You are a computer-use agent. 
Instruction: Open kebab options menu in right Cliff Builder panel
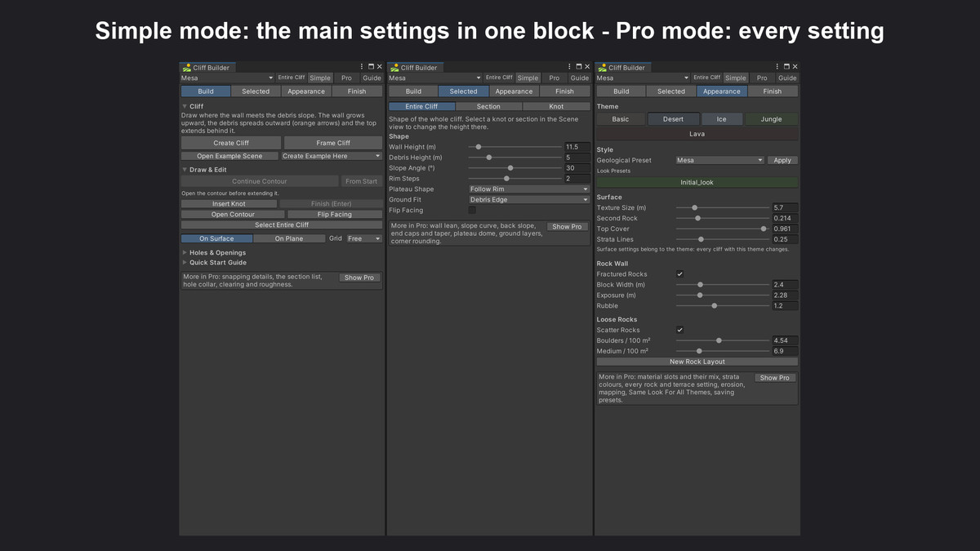click(777, 67)
